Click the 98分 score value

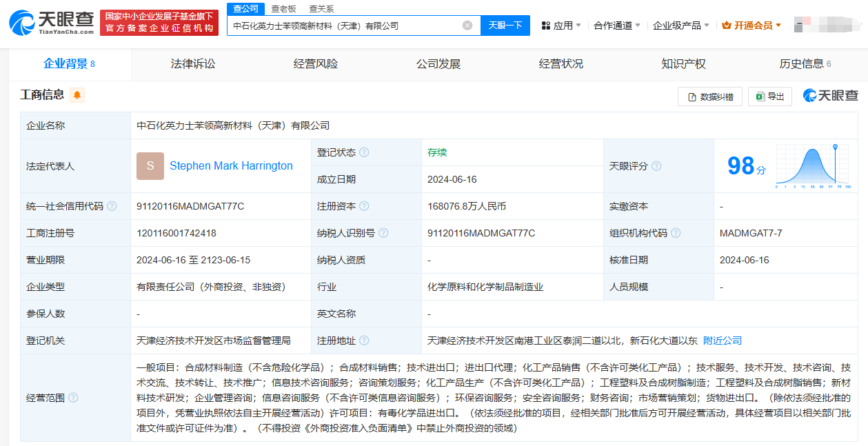747,166
